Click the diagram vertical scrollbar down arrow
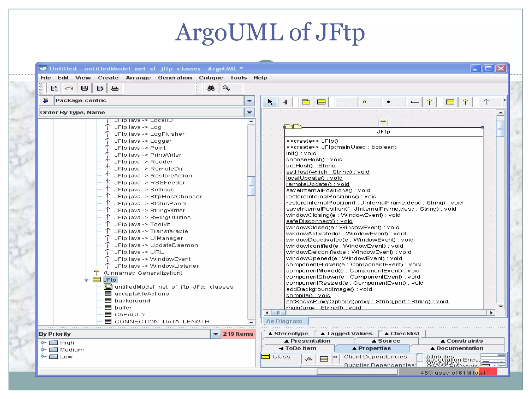 pyautogui.click(x=501, y=307)
